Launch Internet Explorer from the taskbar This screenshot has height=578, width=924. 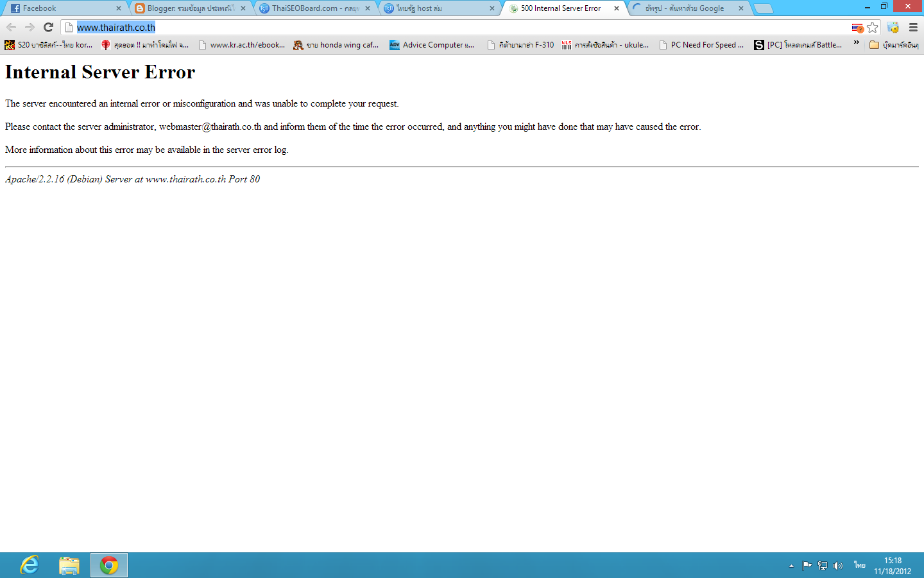point(30,565)
